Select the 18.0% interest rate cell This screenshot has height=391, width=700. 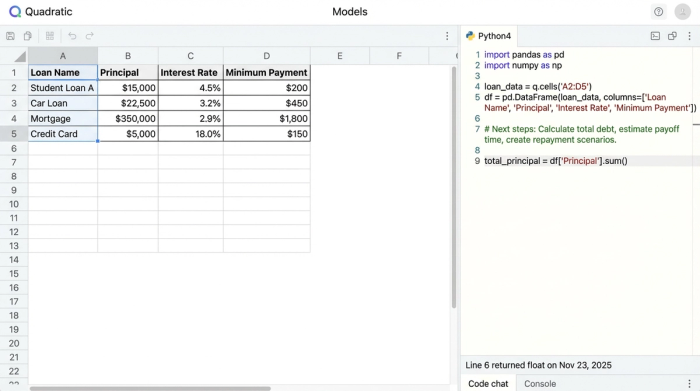pyautogui.click(x=191, y=134)
